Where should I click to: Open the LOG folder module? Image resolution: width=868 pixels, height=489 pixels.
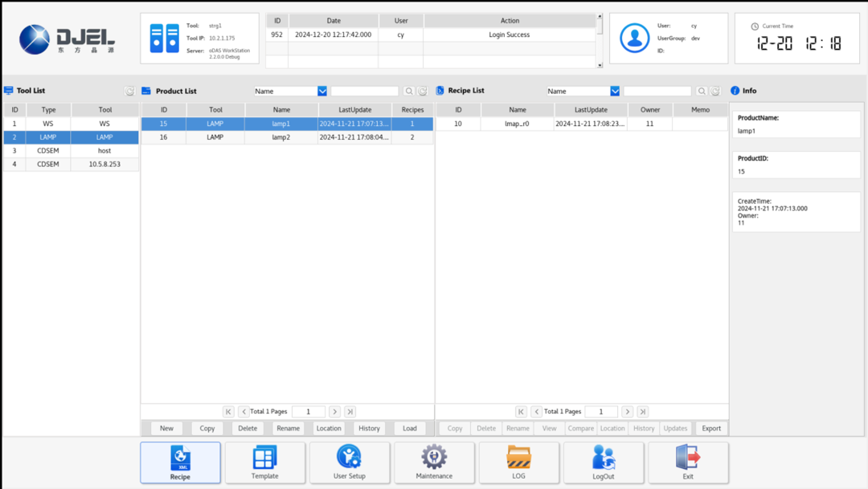click(518, 463)
